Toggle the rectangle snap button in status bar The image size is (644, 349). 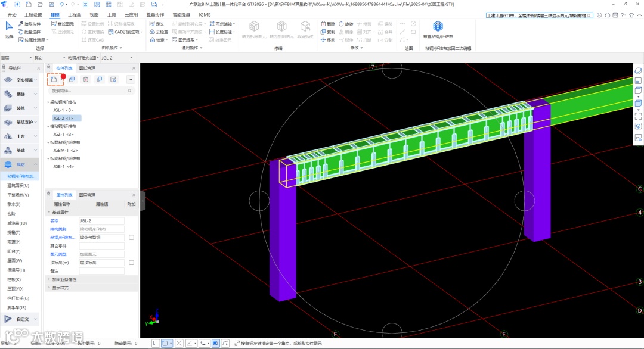click(167, 344)
